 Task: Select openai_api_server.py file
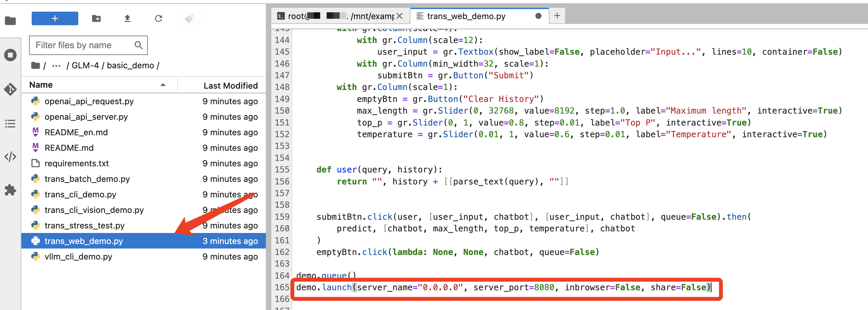pyautogui.click(x=144, y=117)
